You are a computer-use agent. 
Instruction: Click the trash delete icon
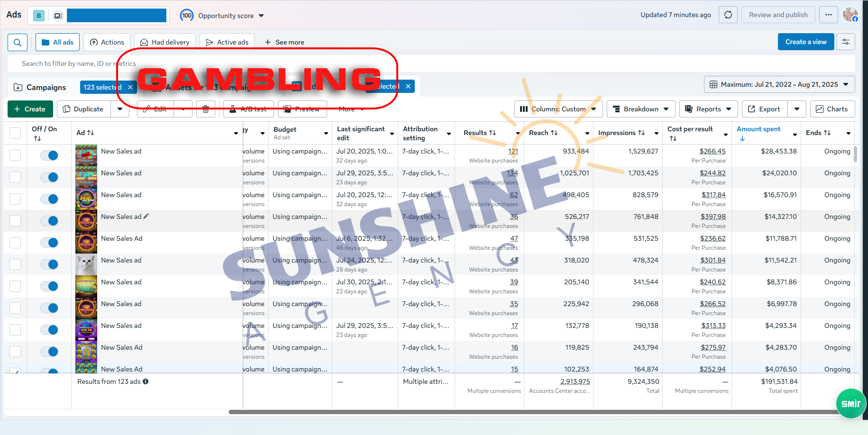[206, 109]
